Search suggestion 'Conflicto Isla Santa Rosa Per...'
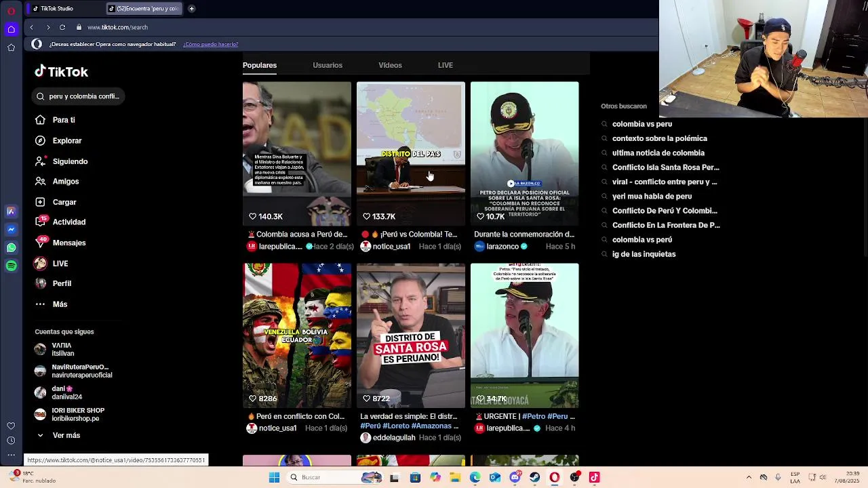The height and width of the screenshot is (488, 868). (x=665, y=167)
